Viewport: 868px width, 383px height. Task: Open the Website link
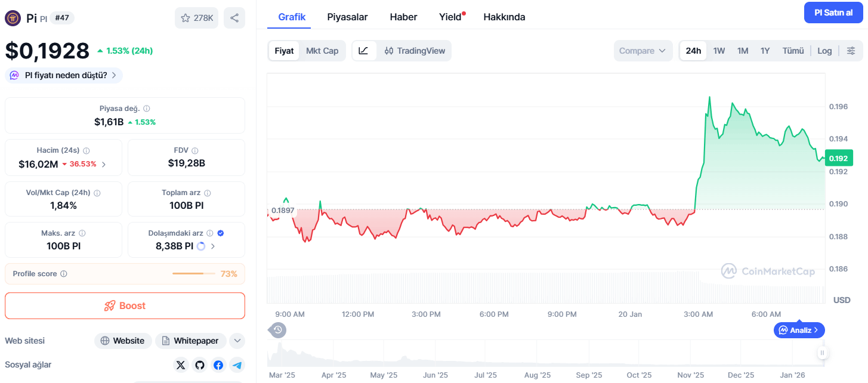pos(123,341)
